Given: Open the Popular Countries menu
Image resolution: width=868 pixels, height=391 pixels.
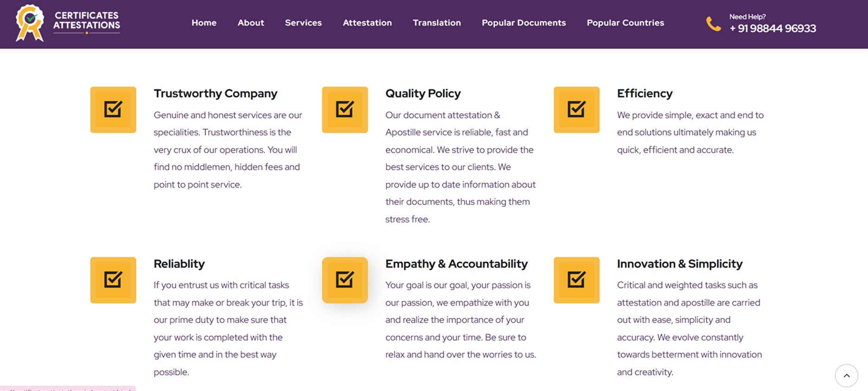Looking at the screenshot, I should [625, 23].
